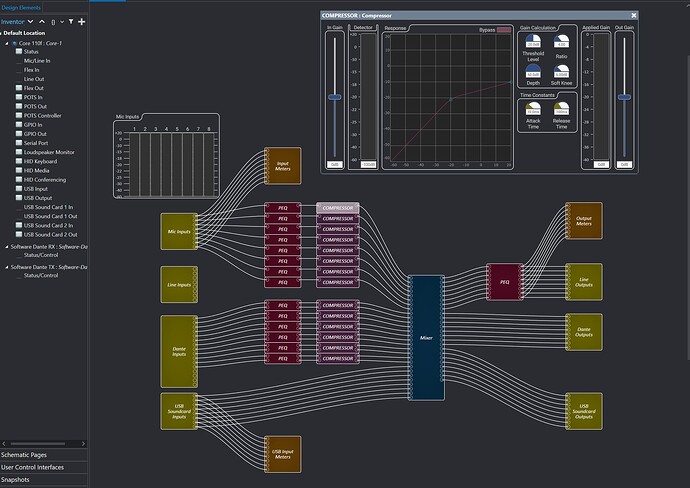The image size is (690, 488).
Task: Select the Dante Inputs schematic block
Action: [179, 351]
